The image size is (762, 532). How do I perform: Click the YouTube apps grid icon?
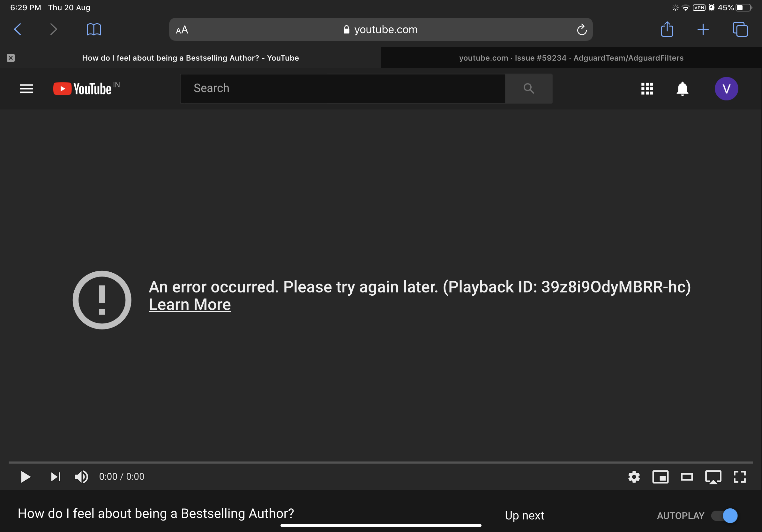(x=647, y=89)
